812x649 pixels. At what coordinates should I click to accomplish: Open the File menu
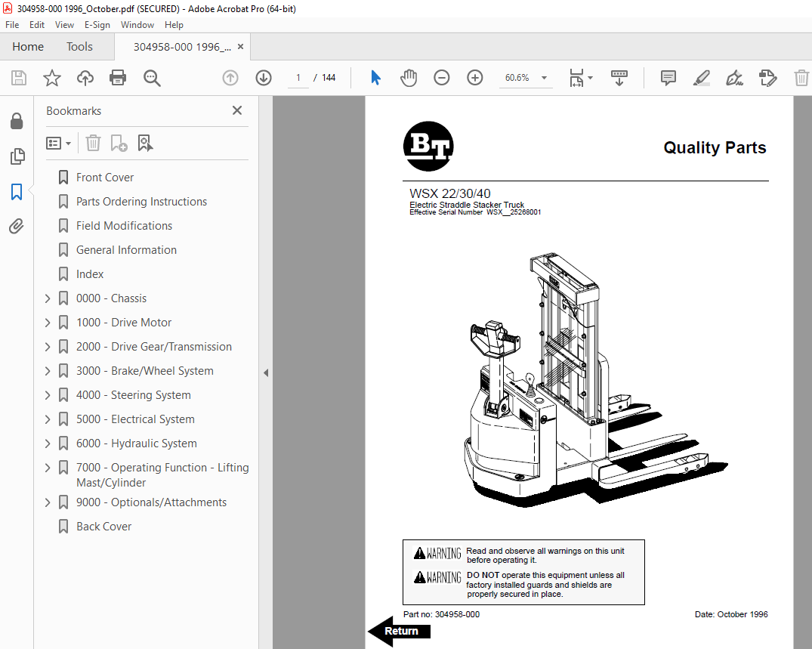(x=12, y=25)
